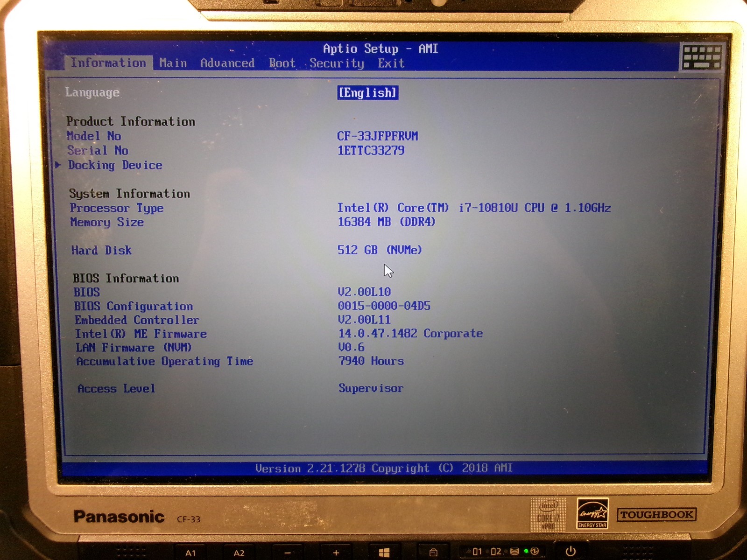Click the 512 GB (NVMe) value
The image size is (747, 560).
click(x=380, y=250)
